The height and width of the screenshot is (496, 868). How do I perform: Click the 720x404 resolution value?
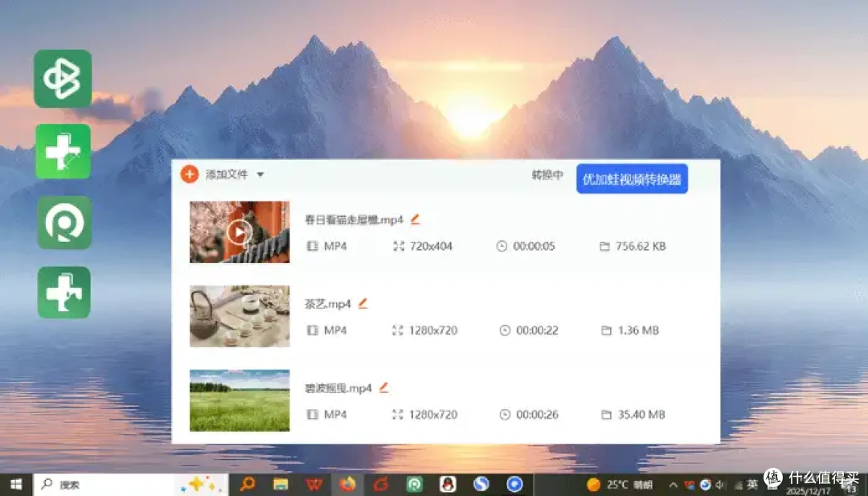pyautogui.click(x=431, y=246)
